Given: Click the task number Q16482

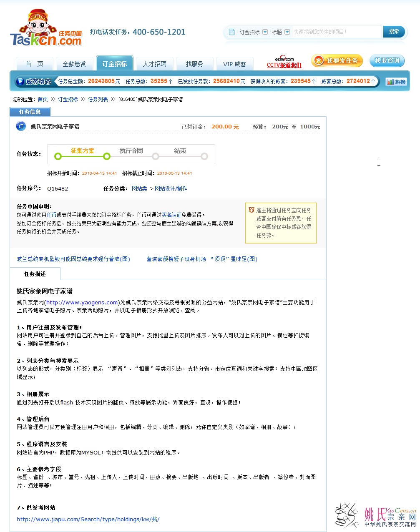Looking at the screenshot, I should (x=58, y=188).
